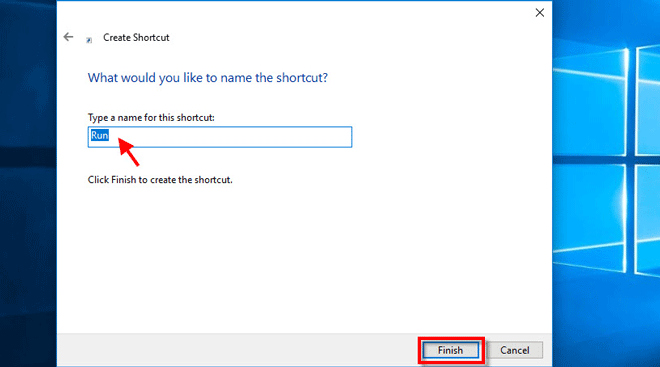Click the shortcut icon beside Create Shortcut
This screenshot has height=367, width=660.
click(x=89, y=40)
